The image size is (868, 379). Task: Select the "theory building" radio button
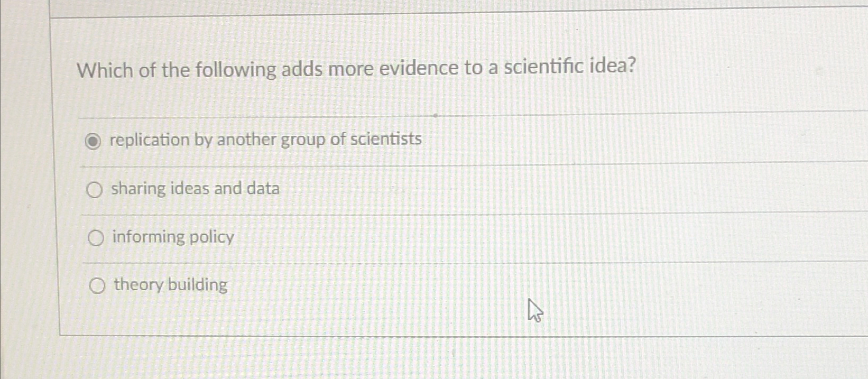(97, 286)
